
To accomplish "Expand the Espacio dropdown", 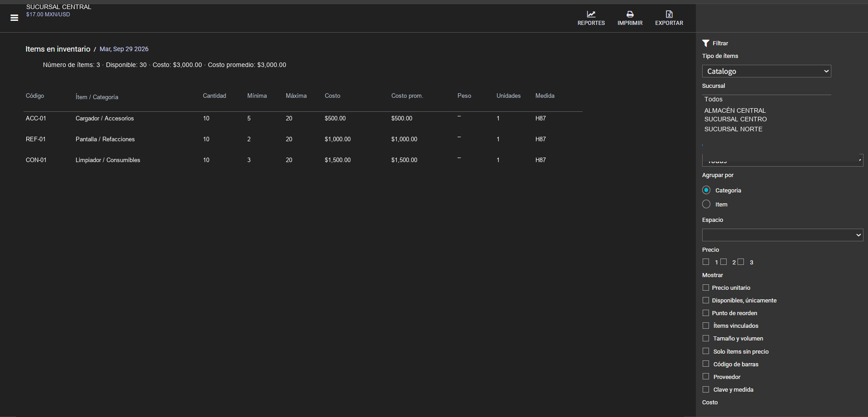I will point(782,235).
